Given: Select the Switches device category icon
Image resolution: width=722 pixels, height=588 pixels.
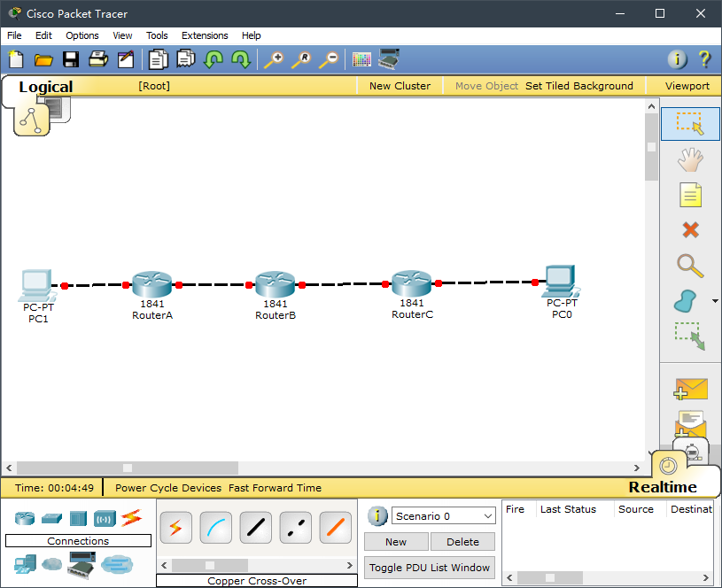Looking at the screenshot, I should 51,518.
